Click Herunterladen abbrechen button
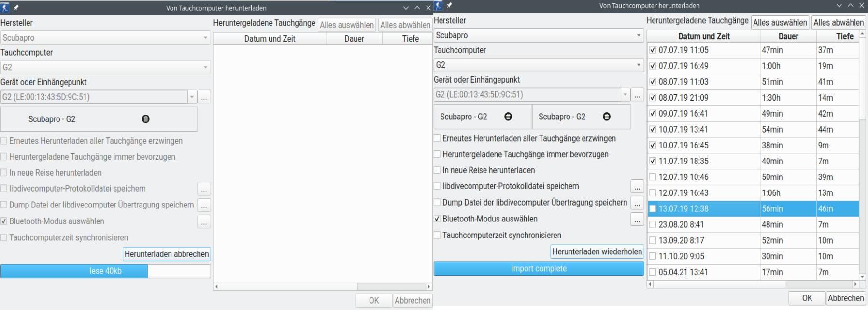 167,254
